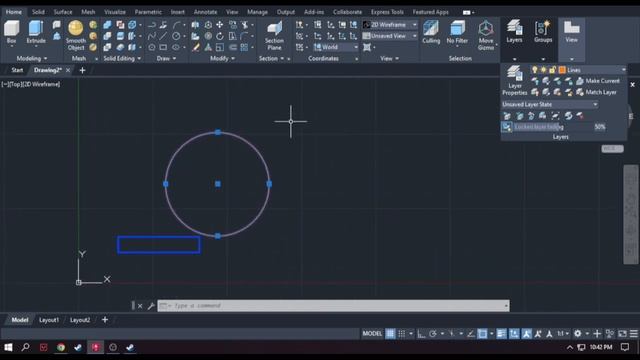Toggle the grid display in status bar
This screenshot has width=640, height=360.
point(390,334)
